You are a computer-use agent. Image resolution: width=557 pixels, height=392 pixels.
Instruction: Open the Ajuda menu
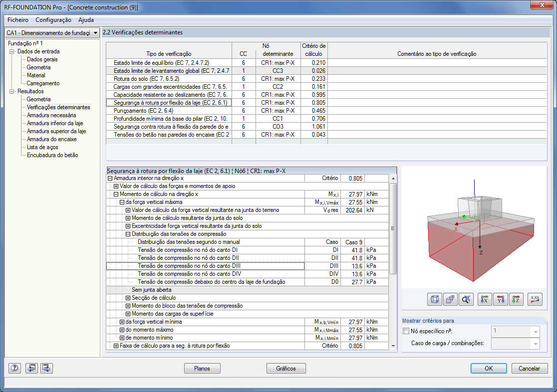pos(86,20)
